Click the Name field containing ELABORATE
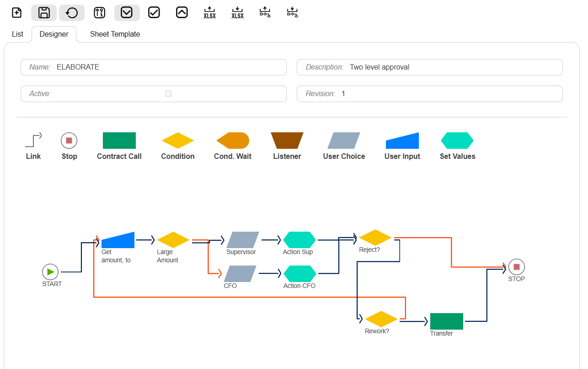The width and height of the screenshot is (588, 369). (x=154, y=67)
